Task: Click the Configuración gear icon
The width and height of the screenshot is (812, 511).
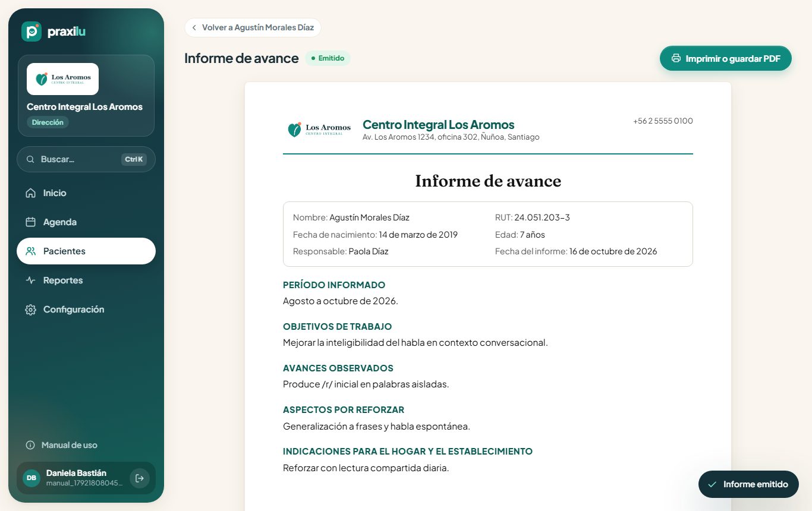Action: 30,310
